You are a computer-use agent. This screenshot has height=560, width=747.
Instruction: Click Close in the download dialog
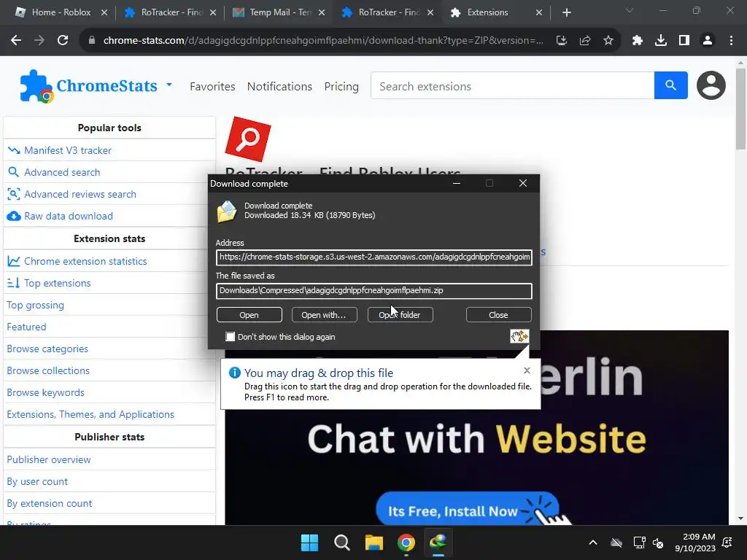click(498, 315)
